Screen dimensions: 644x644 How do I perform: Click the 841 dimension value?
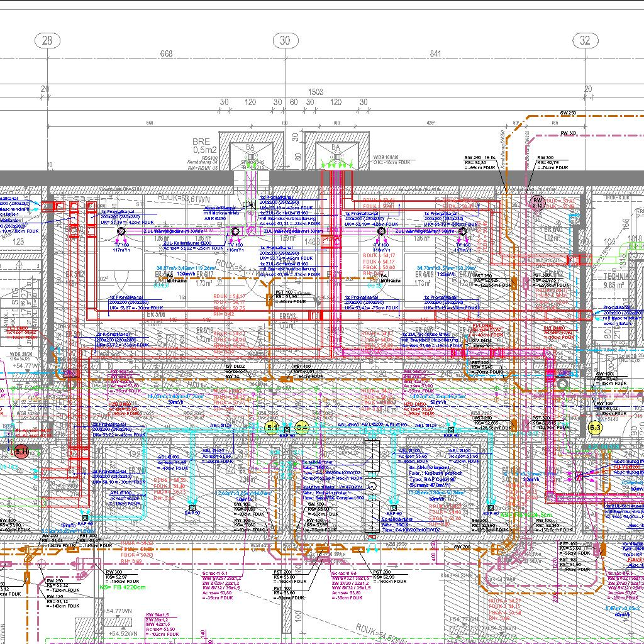435,55
